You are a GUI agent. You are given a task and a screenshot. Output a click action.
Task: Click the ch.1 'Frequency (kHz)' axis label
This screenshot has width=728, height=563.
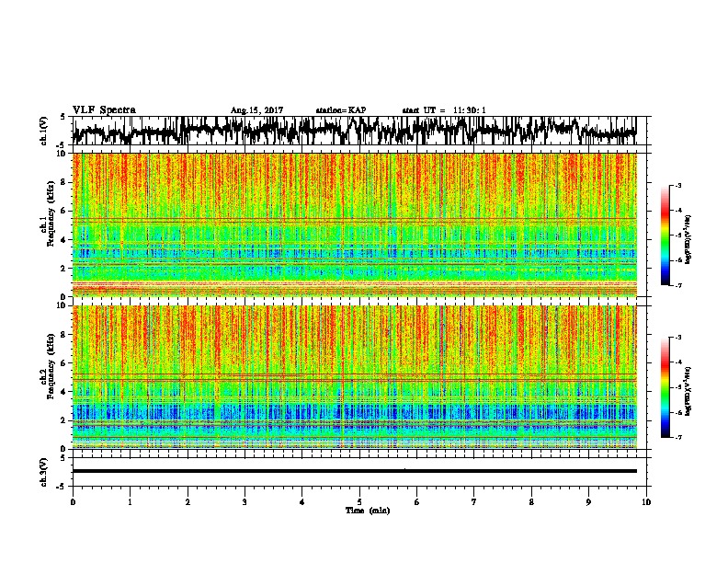tap(51, 213)
